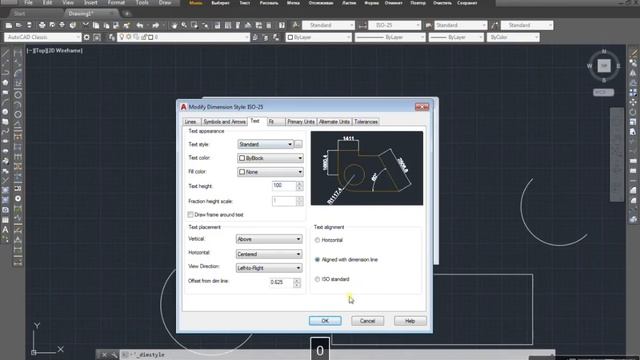This screenshot has height=360, width=640.
Task: Click the text style browse button
Action: [x=299, y=144]
